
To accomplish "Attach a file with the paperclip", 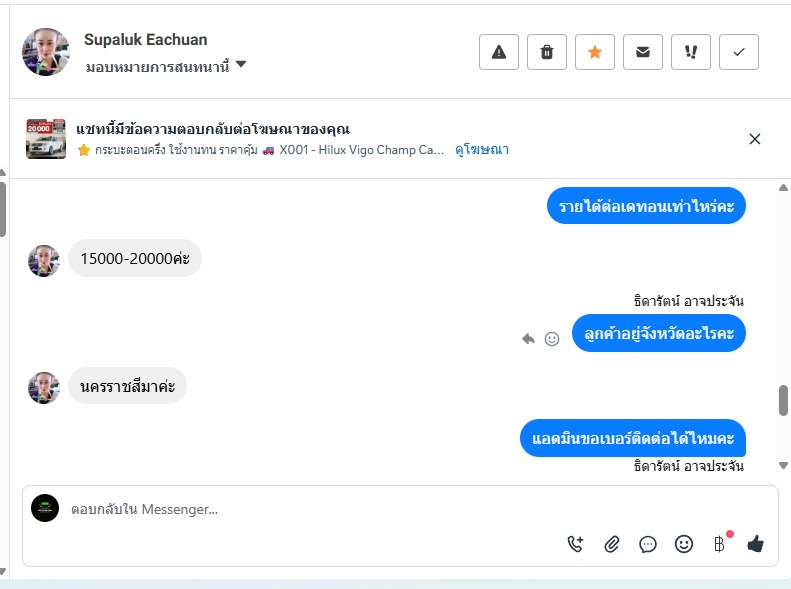I will pyautogui.click(x=612, y=544).
